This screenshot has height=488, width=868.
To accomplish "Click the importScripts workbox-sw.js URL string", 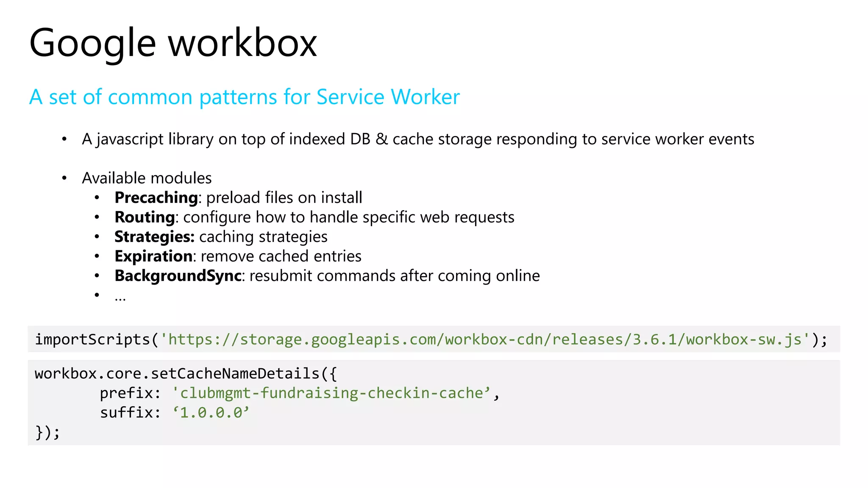I will pos(485,339).
